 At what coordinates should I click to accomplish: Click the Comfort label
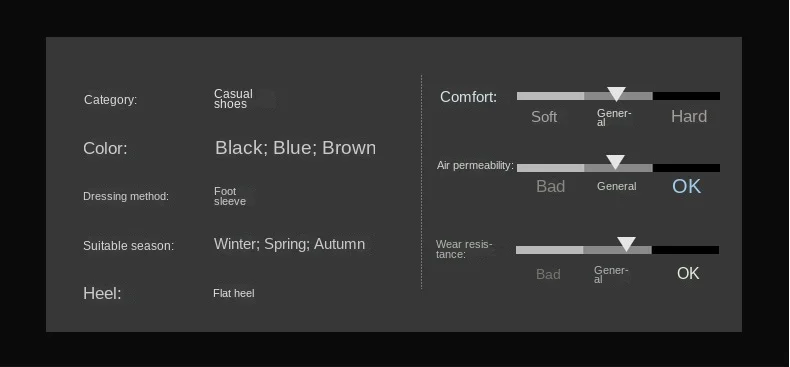(x=469, y=97)
